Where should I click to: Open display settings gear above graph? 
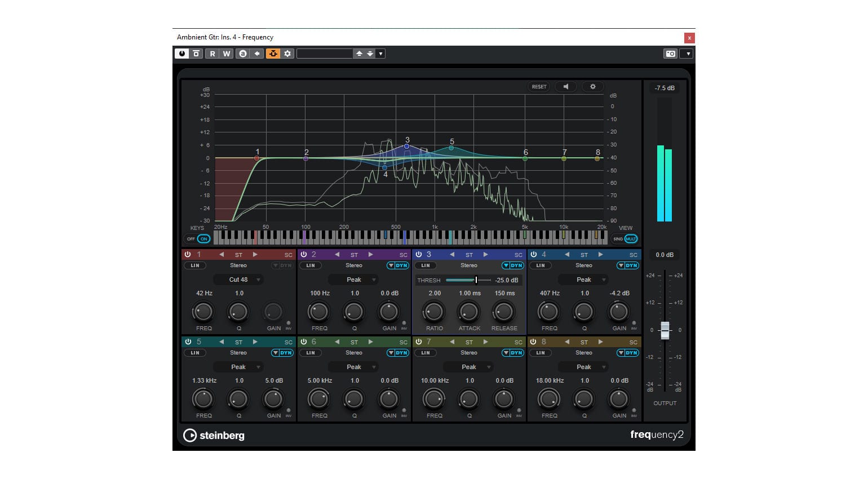tap(592, 87)
